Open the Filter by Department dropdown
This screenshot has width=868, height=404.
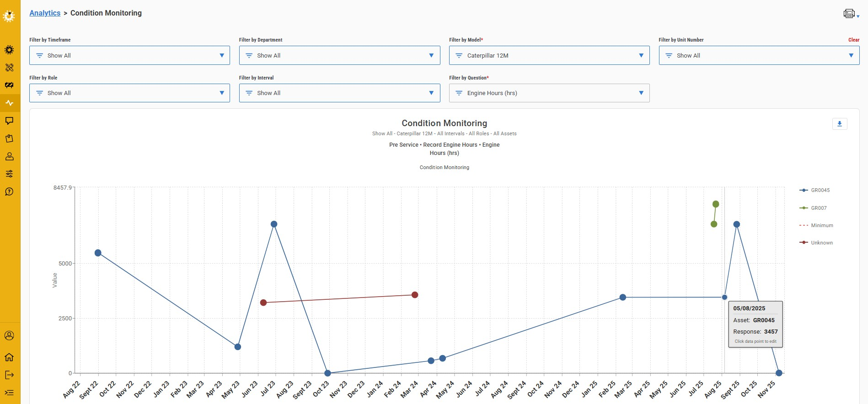pos(339,55)
